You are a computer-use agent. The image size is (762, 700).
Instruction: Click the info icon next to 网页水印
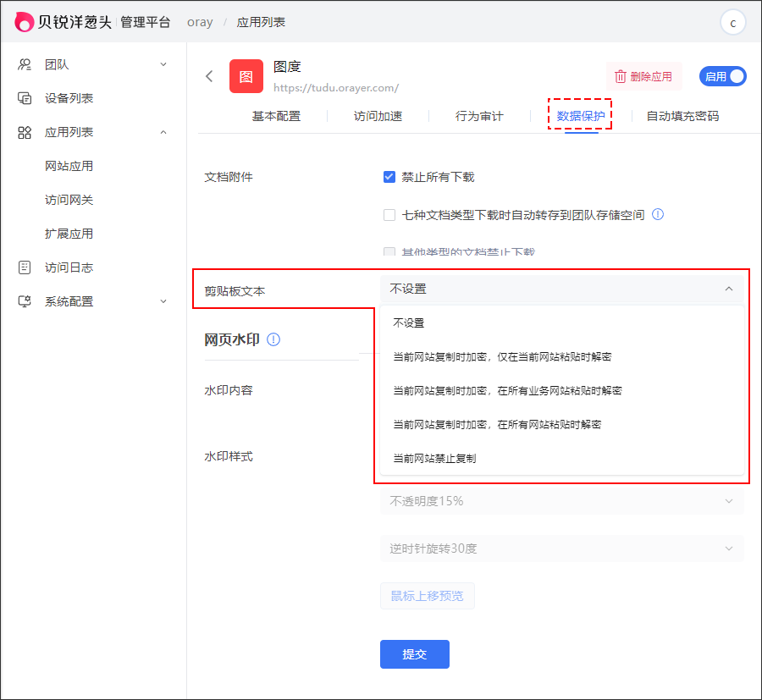click(273, 339)
